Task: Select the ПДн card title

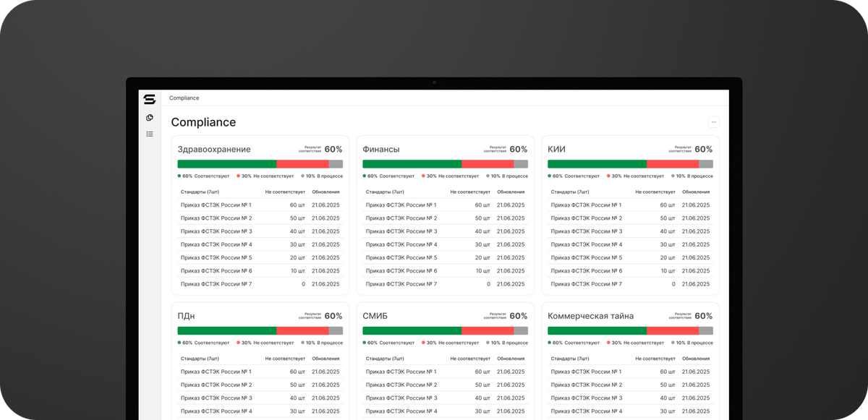Action: (x=186, y=316)
